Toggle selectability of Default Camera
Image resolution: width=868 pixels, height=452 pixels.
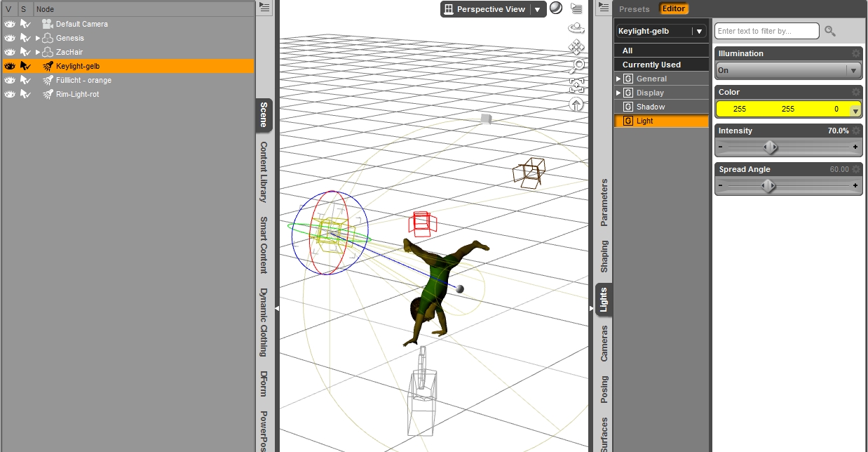point(25,24)
